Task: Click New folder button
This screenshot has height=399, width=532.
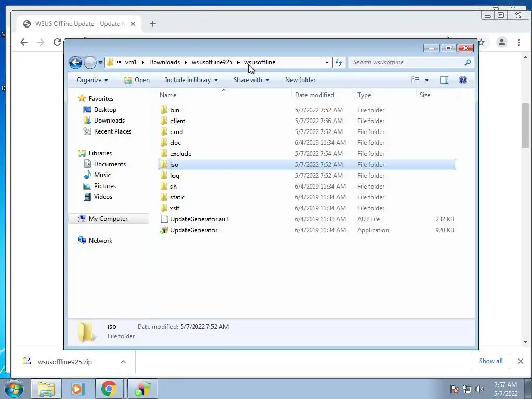Action: [x=300, y=80]
